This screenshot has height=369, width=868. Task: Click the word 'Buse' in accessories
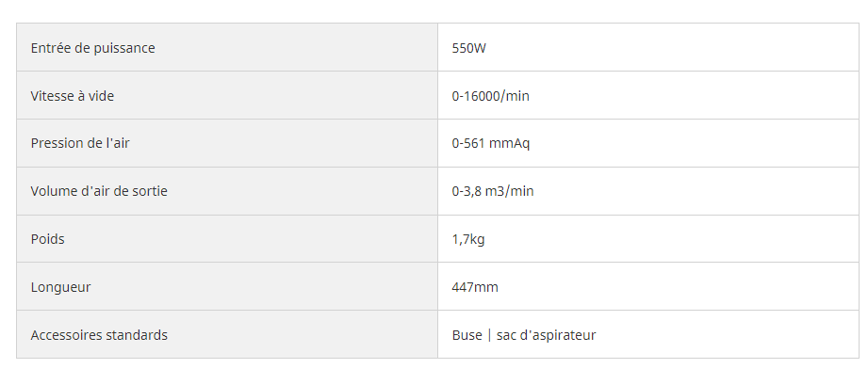pos(467,335)
